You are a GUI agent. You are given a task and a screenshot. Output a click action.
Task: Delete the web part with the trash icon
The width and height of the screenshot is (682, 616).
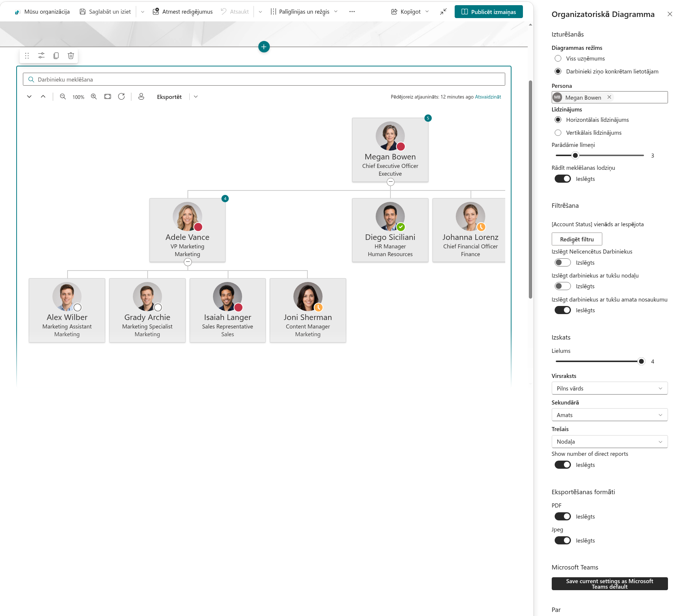point(71,56)
